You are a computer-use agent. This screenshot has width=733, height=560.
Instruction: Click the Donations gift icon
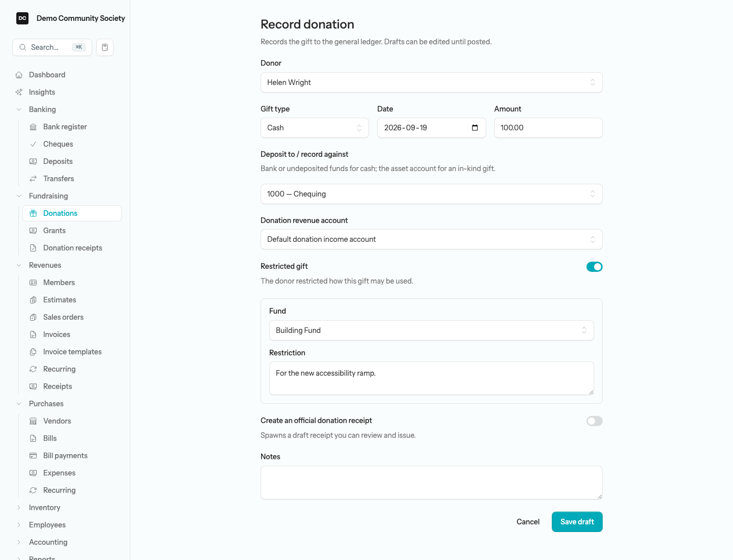[33, 213]
